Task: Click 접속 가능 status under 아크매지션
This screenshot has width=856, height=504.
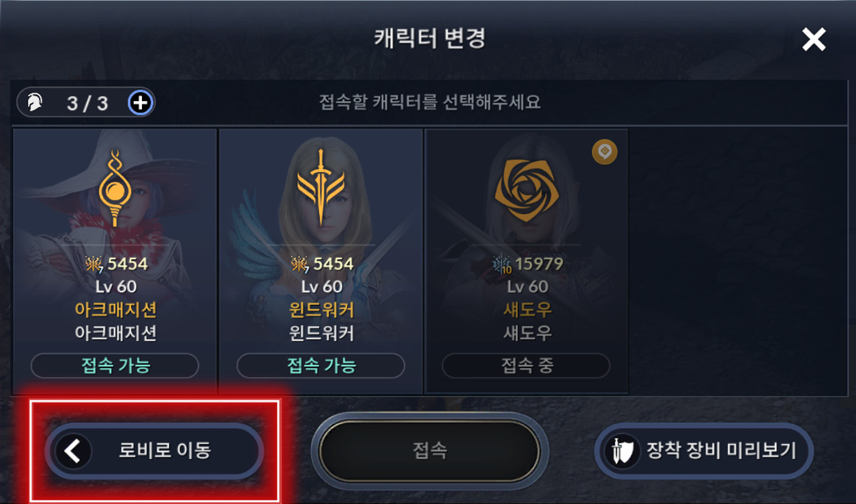Action: (115, 366)
